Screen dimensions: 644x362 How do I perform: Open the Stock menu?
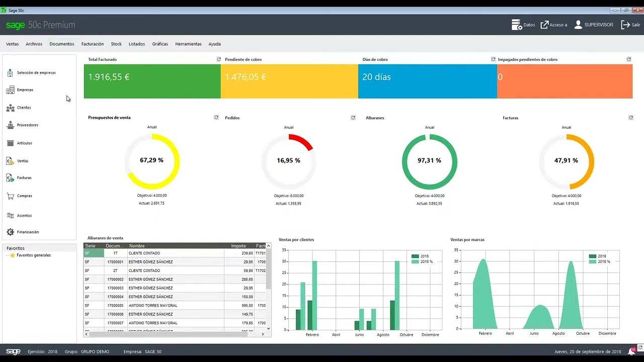pyautogui.click(x=116, y=44)
